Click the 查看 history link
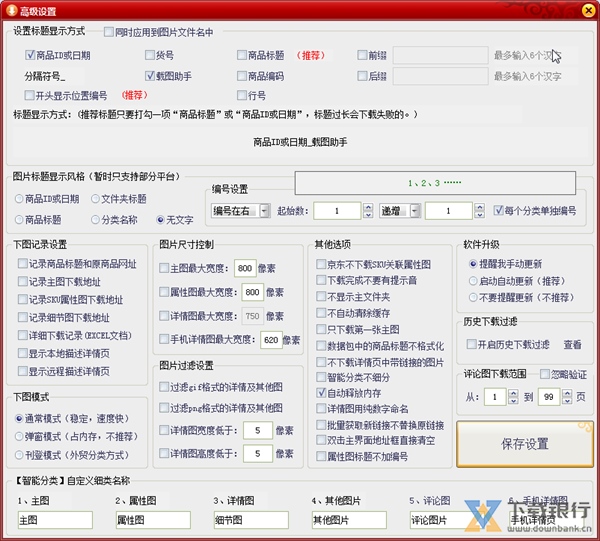The image size is (600, 541). tap(572, 345)
